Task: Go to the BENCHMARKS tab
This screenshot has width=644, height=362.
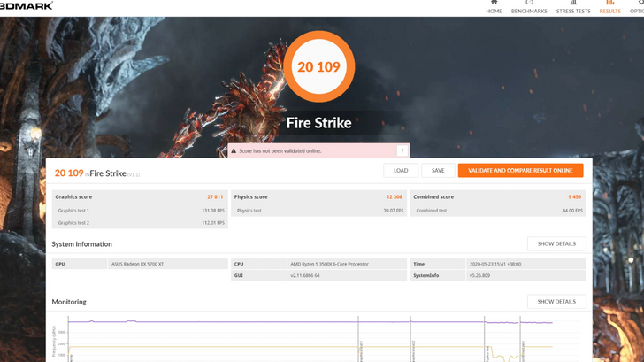Action: pos(529,11)
